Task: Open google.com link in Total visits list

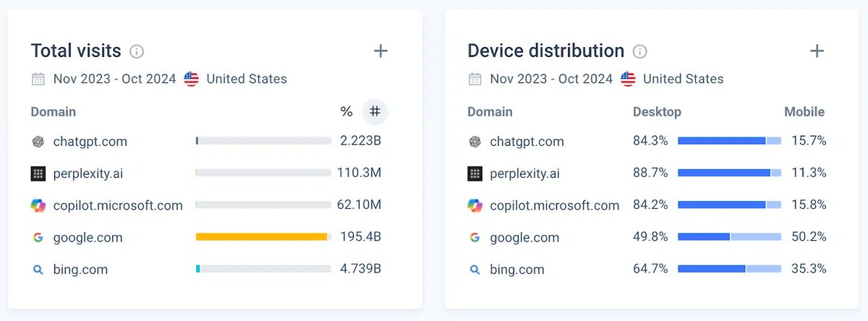Action: pyautogui.click(x=88, y=237)
